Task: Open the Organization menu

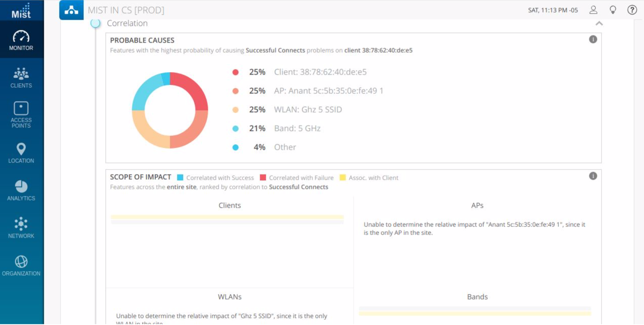Action: pyautogui.click(x=21, y=266)
